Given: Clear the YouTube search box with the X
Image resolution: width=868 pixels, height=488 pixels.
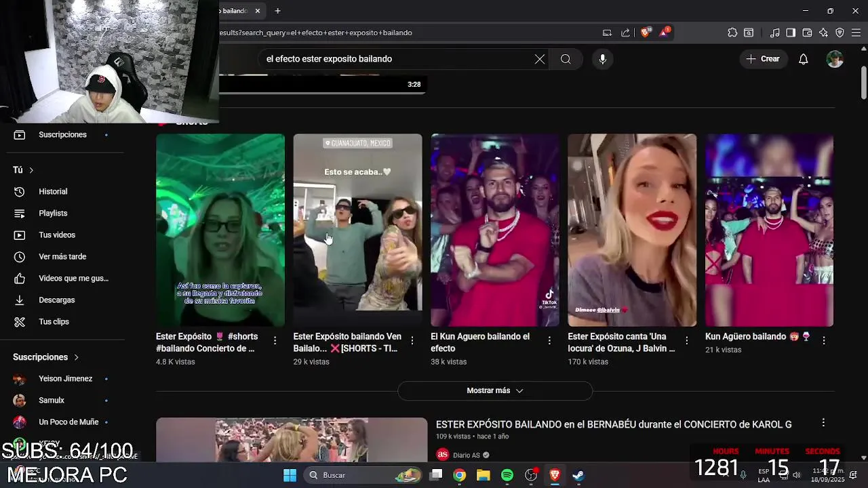Looking at the screenshot, I should (x=540, y=59).
